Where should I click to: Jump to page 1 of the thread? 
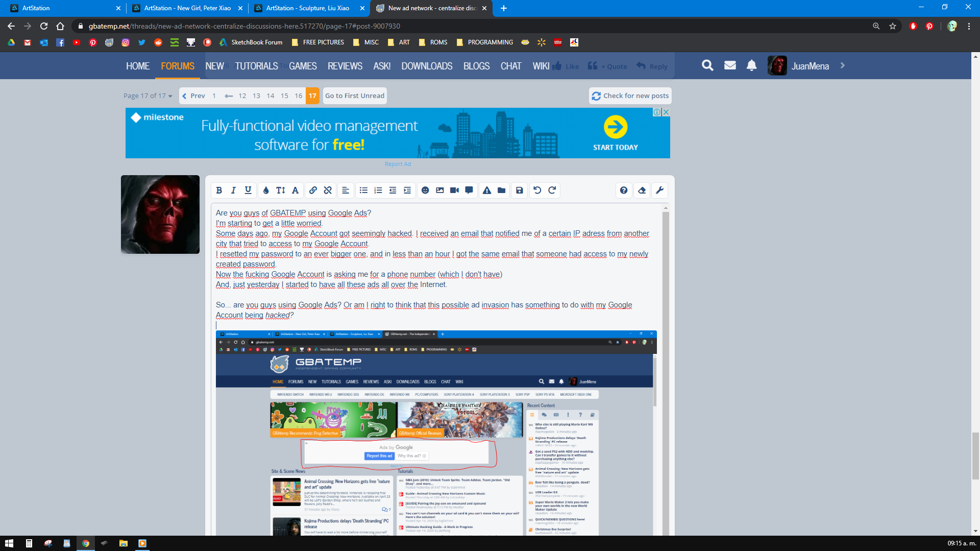tap(214, 95)
